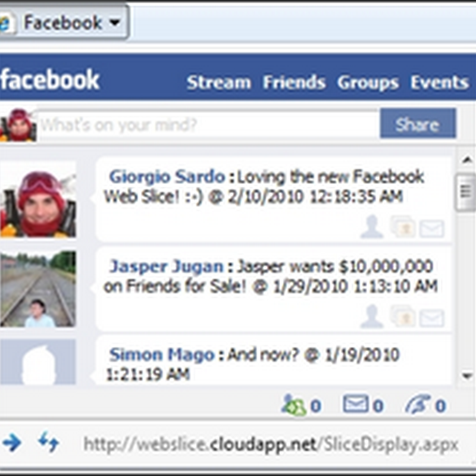Go to the Events tab

(x=440, y=82)
